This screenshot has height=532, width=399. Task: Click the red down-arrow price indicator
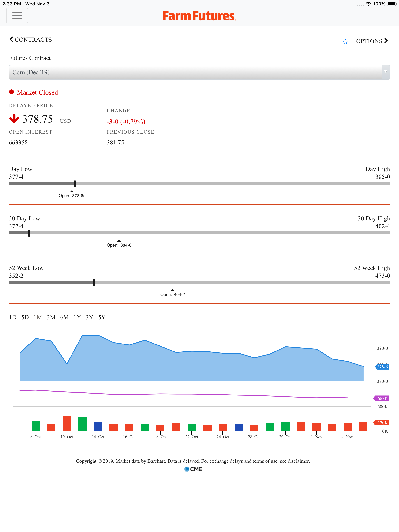click(14, 119)
